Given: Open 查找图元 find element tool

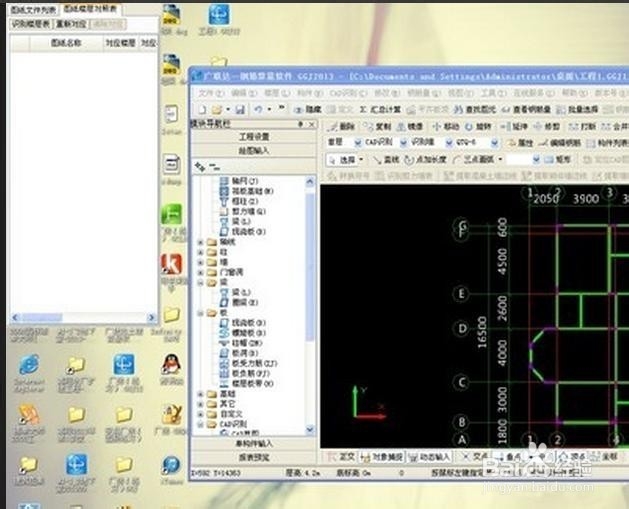Looking at the screenshot, I should [475, 109].
